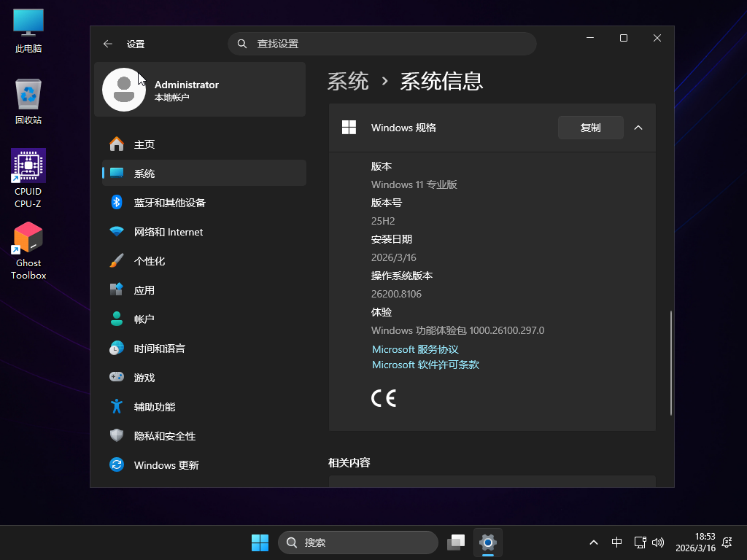Screen dimensions: 747x560
Task: Open the Windows 更新 sync icon
Action: [x=117, y=465]
